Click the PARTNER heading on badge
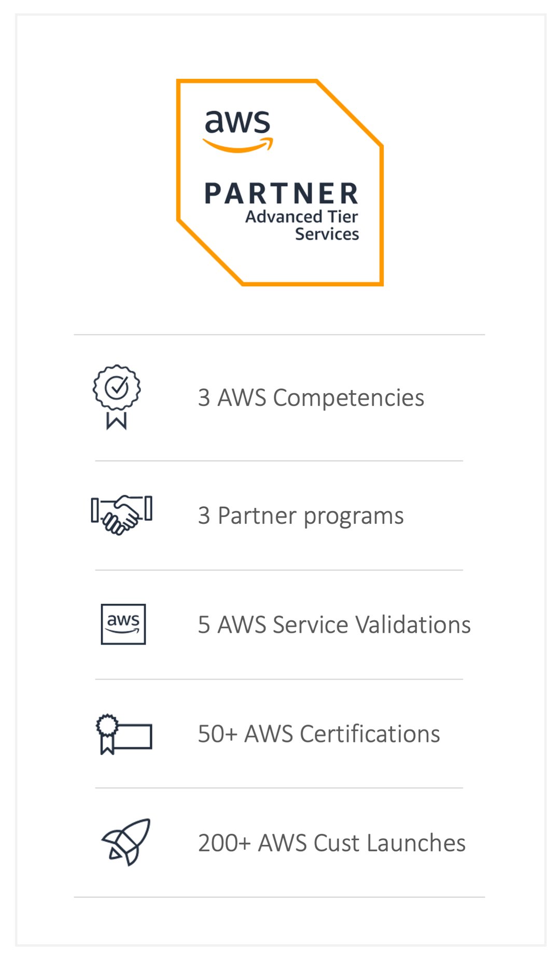560x960 pixels. pyautogui.click(x=282, y=193)
